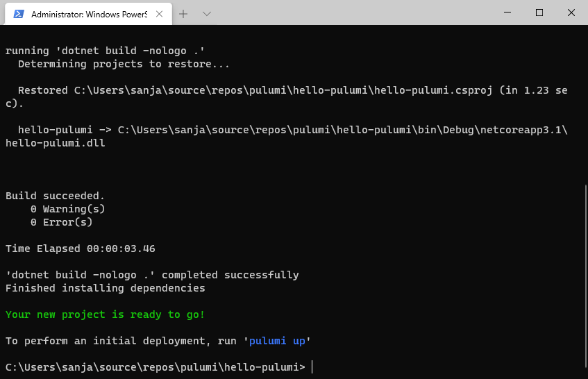Click the '0 Warning(s)' line

[67, 209]
